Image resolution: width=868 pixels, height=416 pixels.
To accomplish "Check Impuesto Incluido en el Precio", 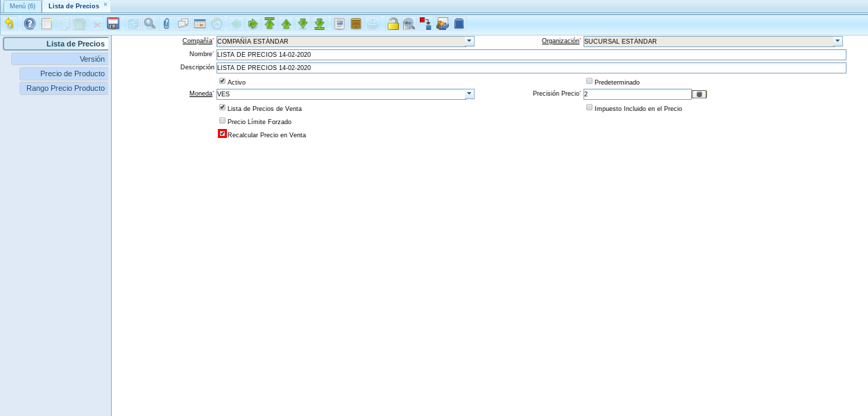I will (x=589, y=107).
